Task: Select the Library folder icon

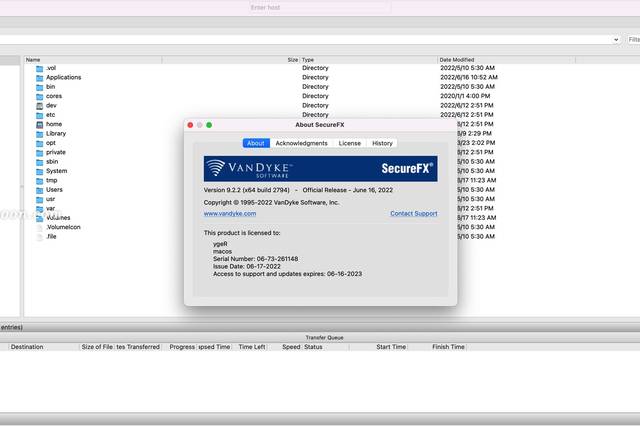Action: [x=40, y=134]
